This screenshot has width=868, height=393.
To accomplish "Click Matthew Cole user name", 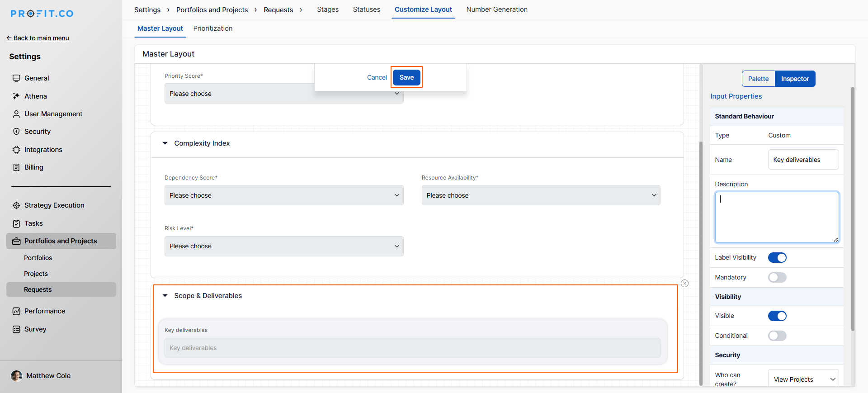I will click(x=48, y=376).
